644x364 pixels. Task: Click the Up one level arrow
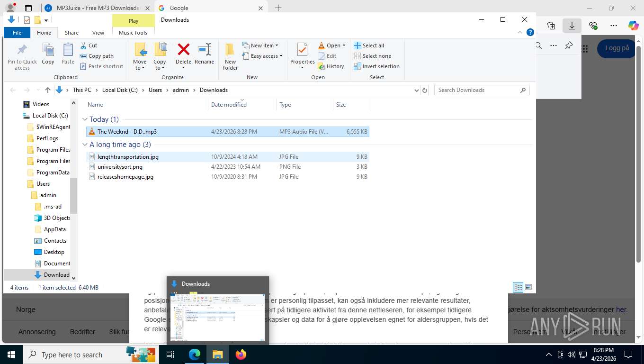(47, 90)
